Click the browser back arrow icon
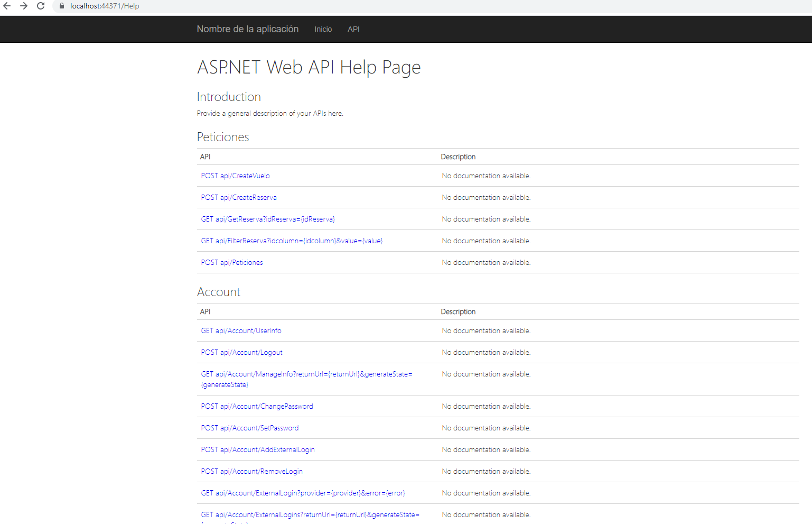This screenshot has height=524, width=812. coord(8,6)
